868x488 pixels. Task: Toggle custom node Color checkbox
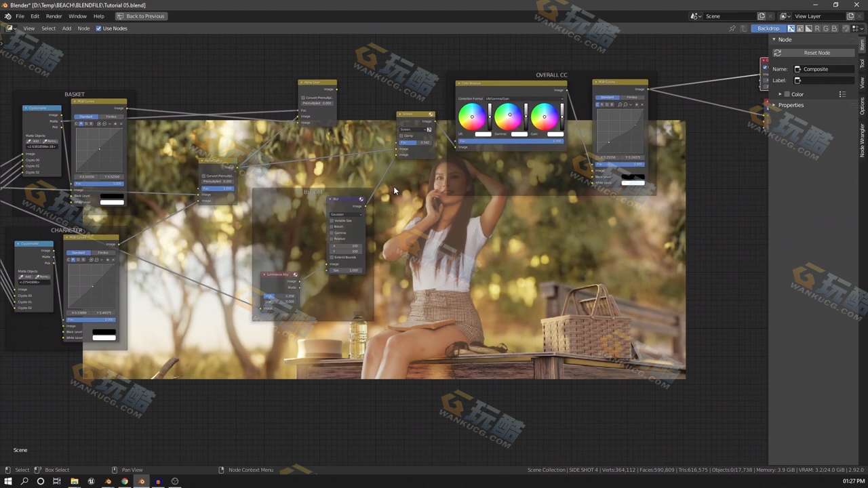[788, 94]
